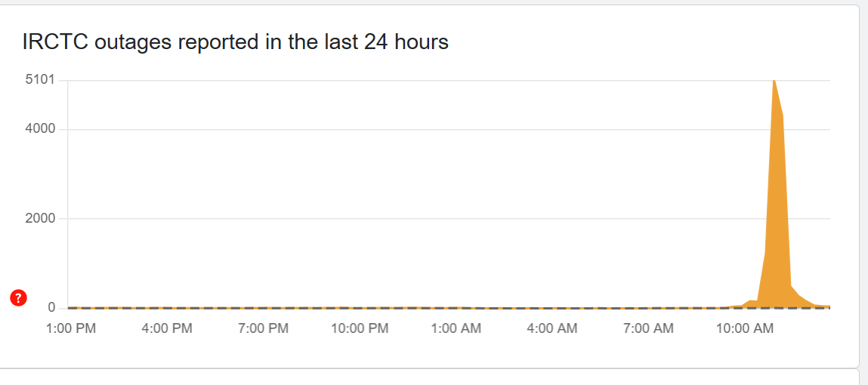Image resolution: width=868 pixels, height=385 pixels.
Task: Select the 4:00 AM time label
Action: (x=552, y=328)
